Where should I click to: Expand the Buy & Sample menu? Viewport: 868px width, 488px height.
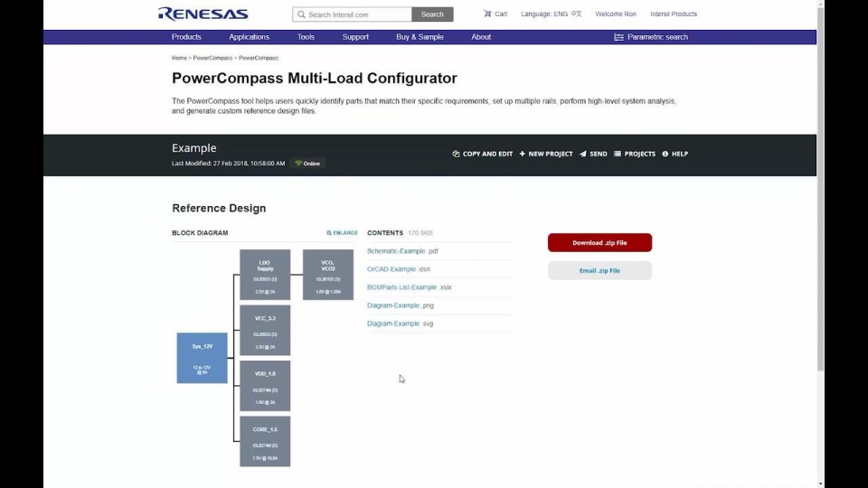tap(420, 37)
